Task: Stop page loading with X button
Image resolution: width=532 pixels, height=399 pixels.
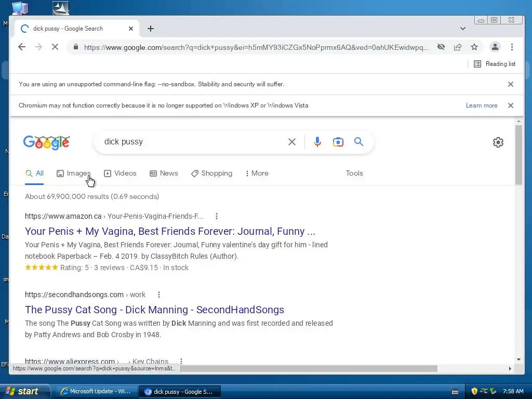Action: (55, 47)
